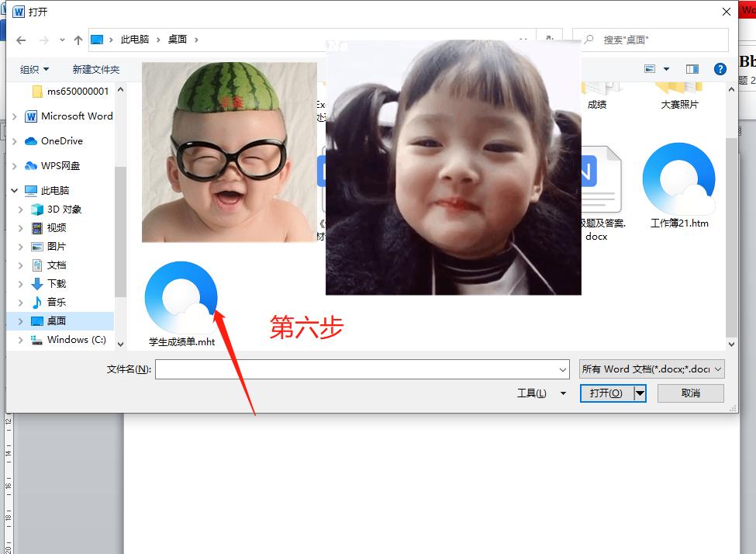Expand the Windows (C:) tree node

coord(20,339)
